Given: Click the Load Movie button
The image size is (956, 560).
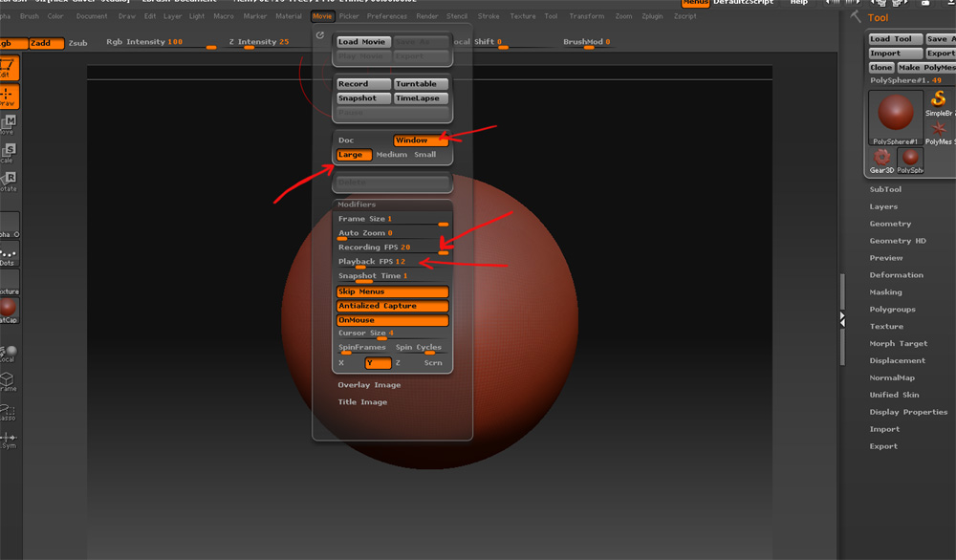Looking at the screenshot, I should click(363, 42).
